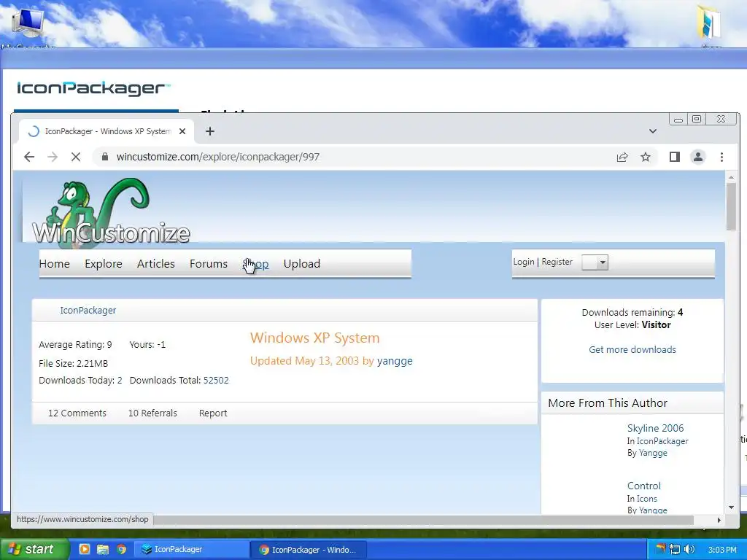This screenshot has height=560, width=747.
Task: Open the Chrome side panel icon
Action: (675, 157)
